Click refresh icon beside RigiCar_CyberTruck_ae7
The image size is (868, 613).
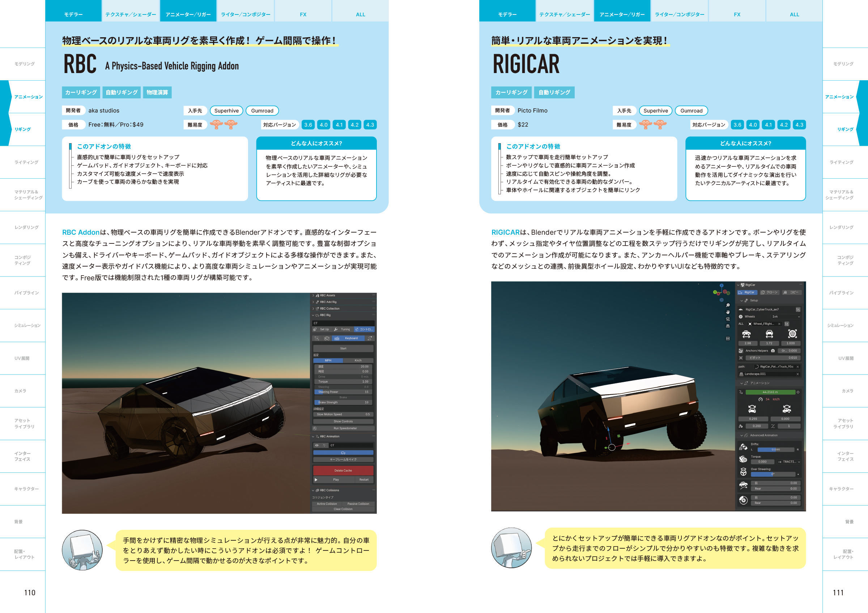pyautogui.click(x=798, y=310)
